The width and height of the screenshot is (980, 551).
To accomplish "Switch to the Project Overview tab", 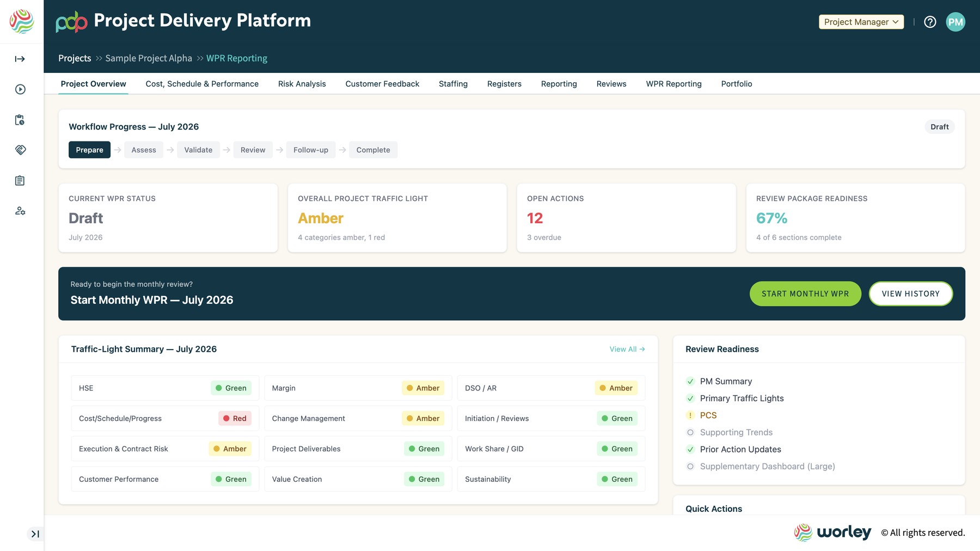I will [94, 84].
